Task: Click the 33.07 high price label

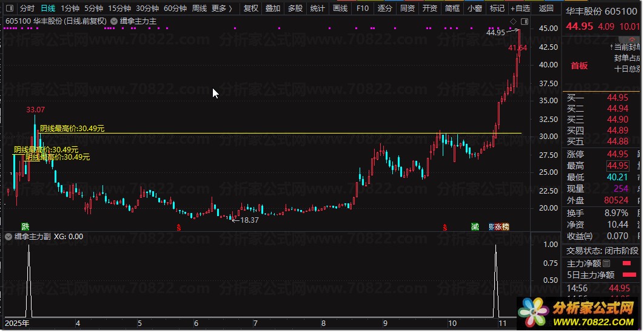Action: coord(35,110)
